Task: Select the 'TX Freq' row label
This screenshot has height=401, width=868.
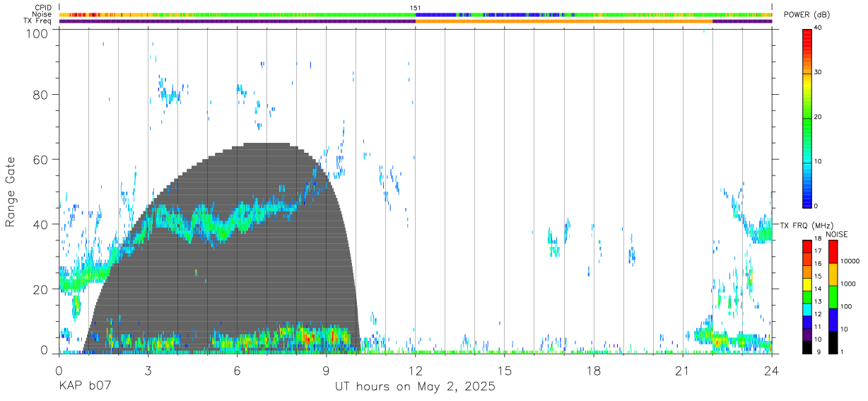Action: point(38,21)
